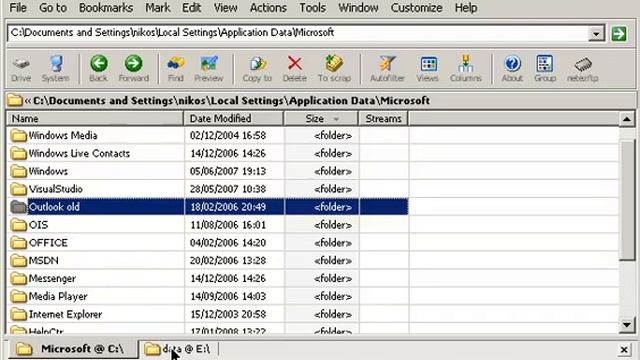Click the Copy to toolbar icon
The image size is (640, 360).
click(258, 64)
